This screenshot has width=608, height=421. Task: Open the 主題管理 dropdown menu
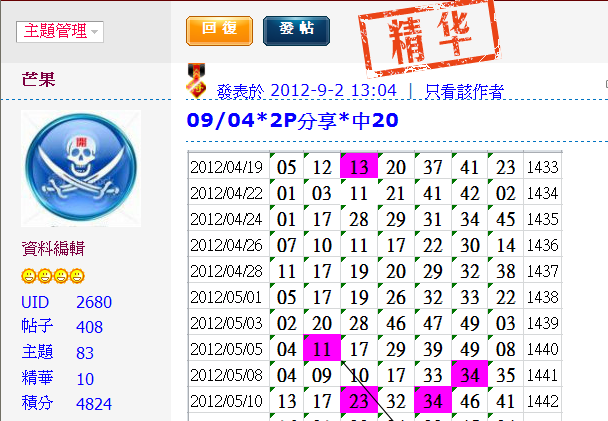pyautogui.click(x=59, y=32)
